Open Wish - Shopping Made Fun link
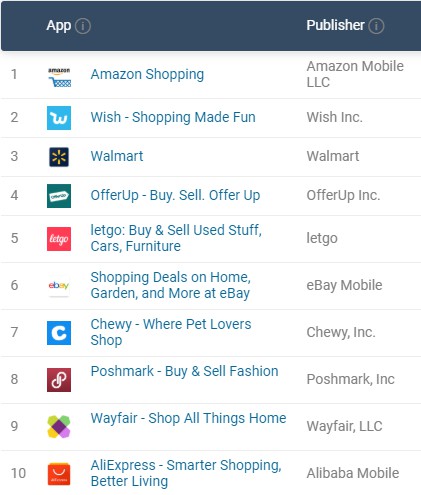Image resolution: width=421 pixels, height=495 pixels. (173, 117)
